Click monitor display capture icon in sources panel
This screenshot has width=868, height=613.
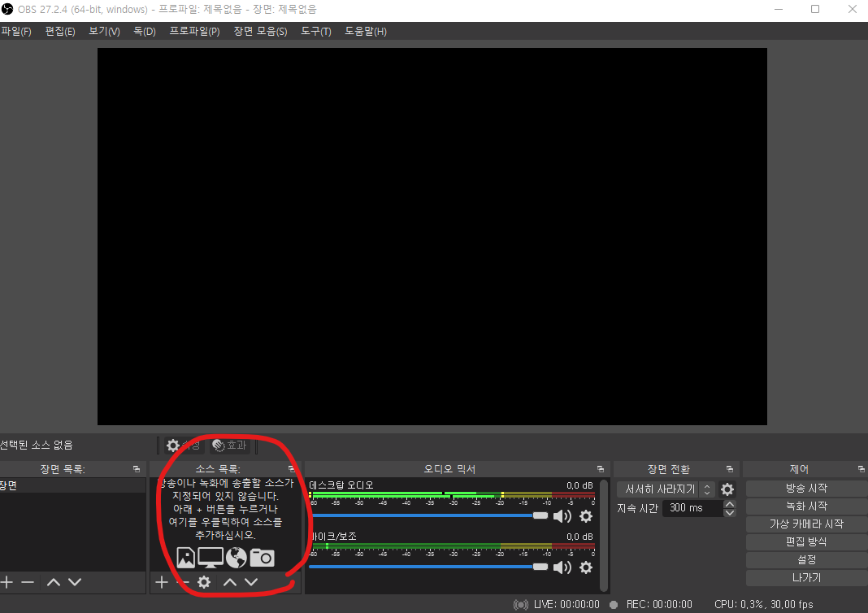(x=210, y=558)
